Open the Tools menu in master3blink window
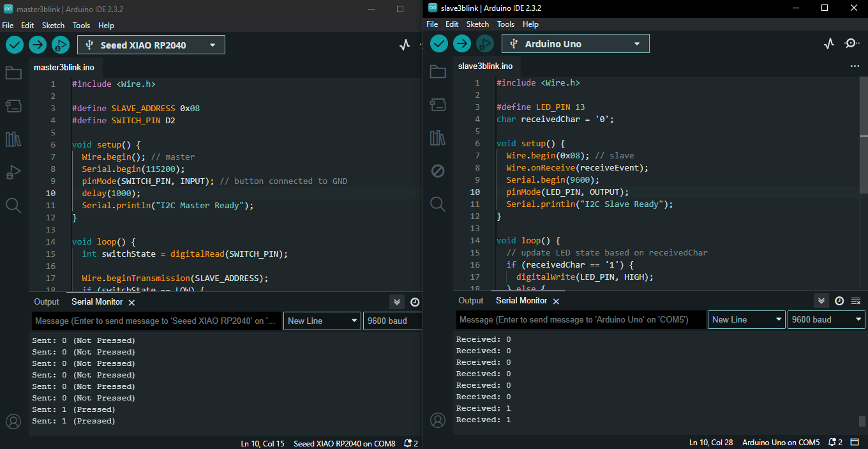Screen dimensions: 868x449 tap(81, 26)
